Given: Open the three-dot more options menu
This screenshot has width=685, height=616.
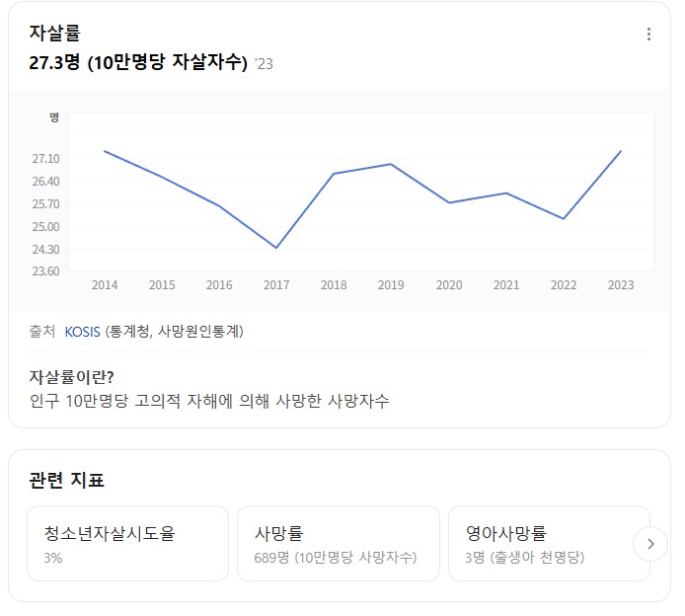Looking at the screenshot, I should tap(648, 35).
